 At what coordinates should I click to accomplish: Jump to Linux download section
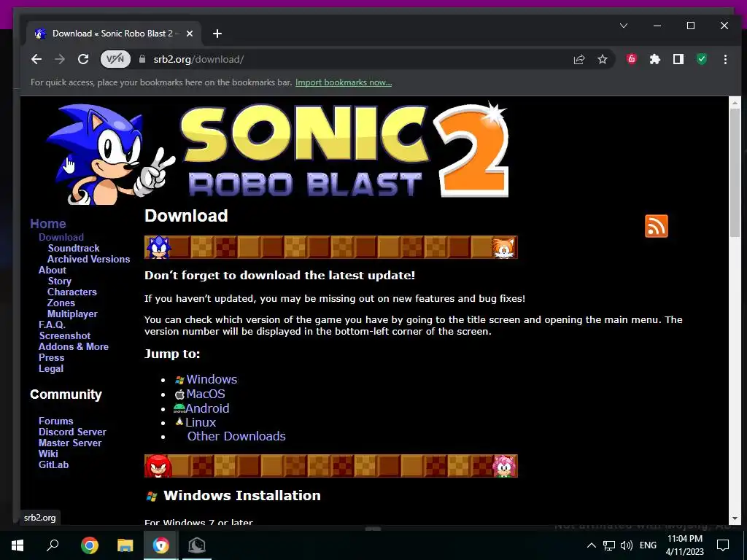tap(201, 422)
